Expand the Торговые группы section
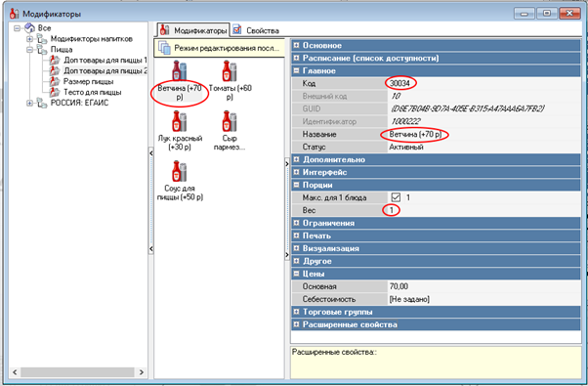This screenshot has width=588, height=386. (296, 312)
